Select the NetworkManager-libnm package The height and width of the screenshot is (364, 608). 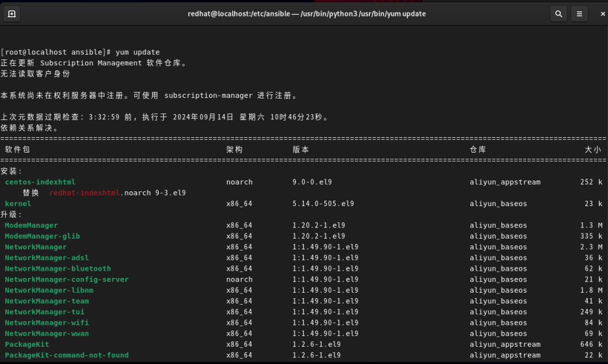[49, 290]
